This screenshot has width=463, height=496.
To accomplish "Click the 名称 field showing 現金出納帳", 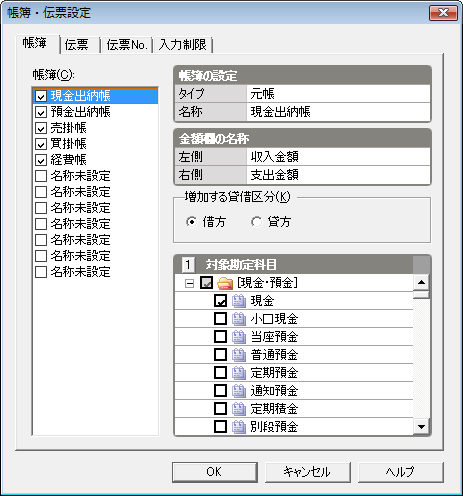I will point(338,112).
